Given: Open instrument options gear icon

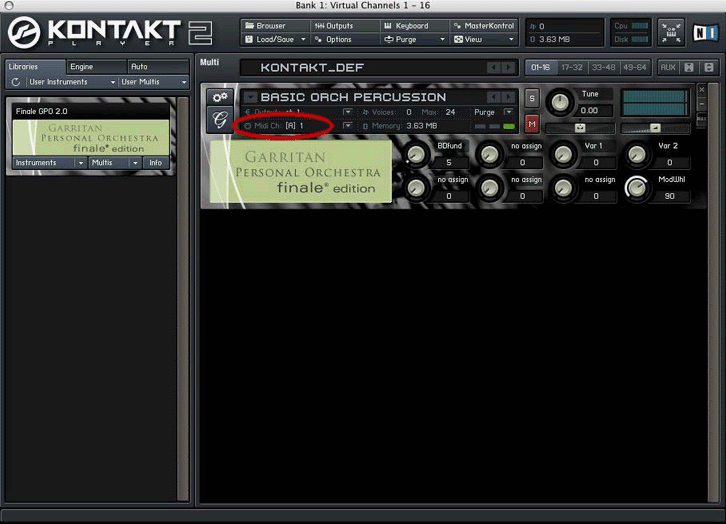Looking at the screenshot, I should click(220, 97).
